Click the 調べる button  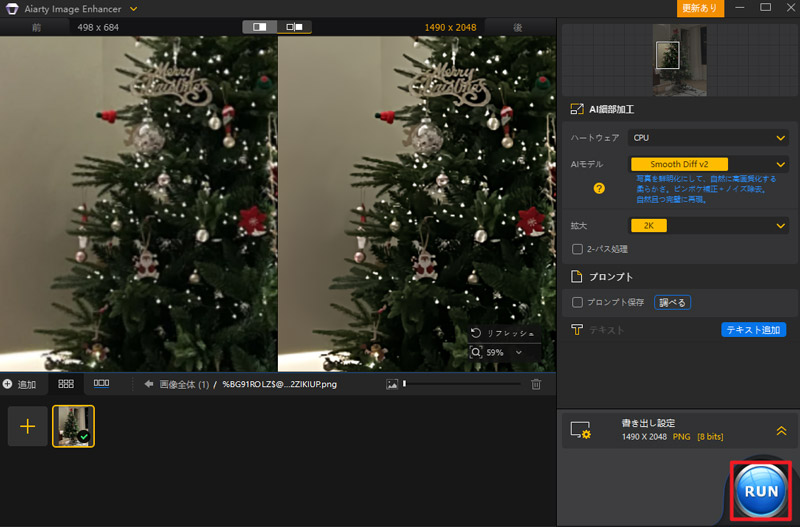[672, 303]
